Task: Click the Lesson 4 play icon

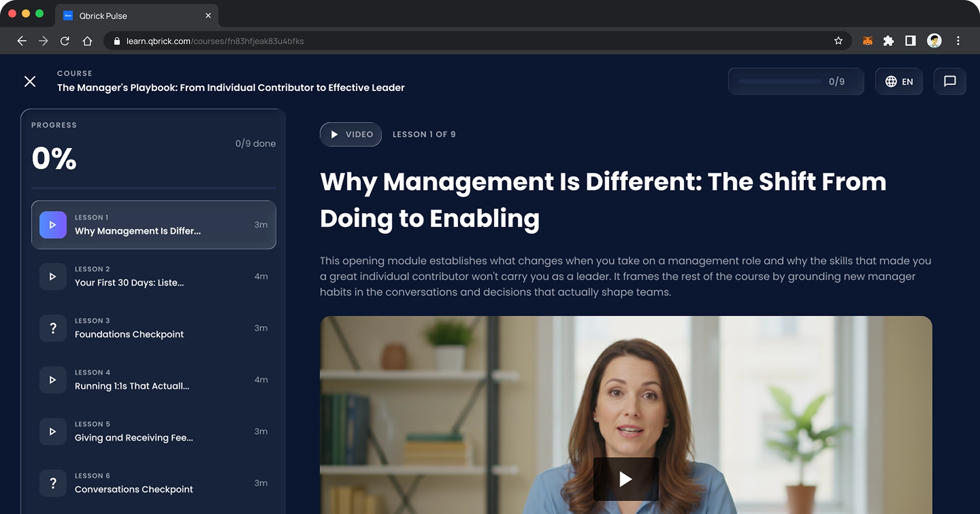Action: tap(53, 380)
